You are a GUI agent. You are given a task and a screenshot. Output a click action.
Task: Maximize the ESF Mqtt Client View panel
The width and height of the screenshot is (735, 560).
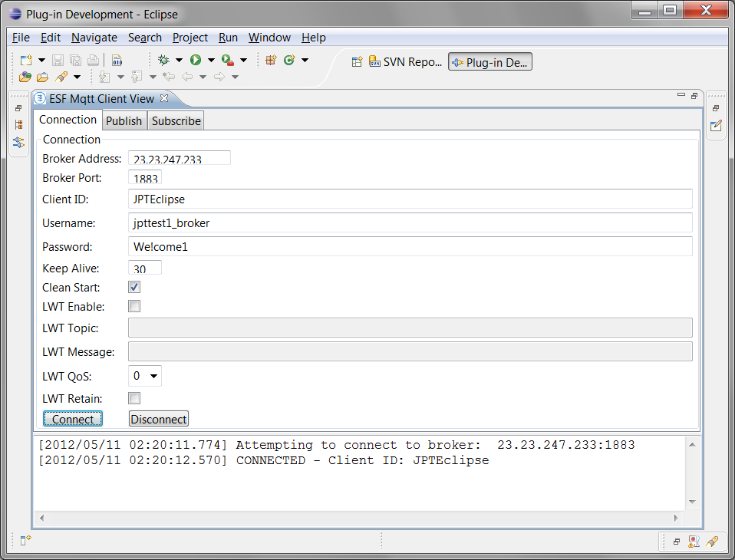pos(694,96)
